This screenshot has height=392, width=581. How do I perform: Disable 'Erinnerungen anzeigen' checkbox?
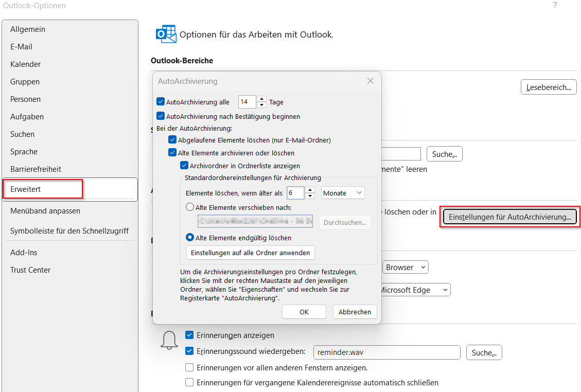[189, 335]
